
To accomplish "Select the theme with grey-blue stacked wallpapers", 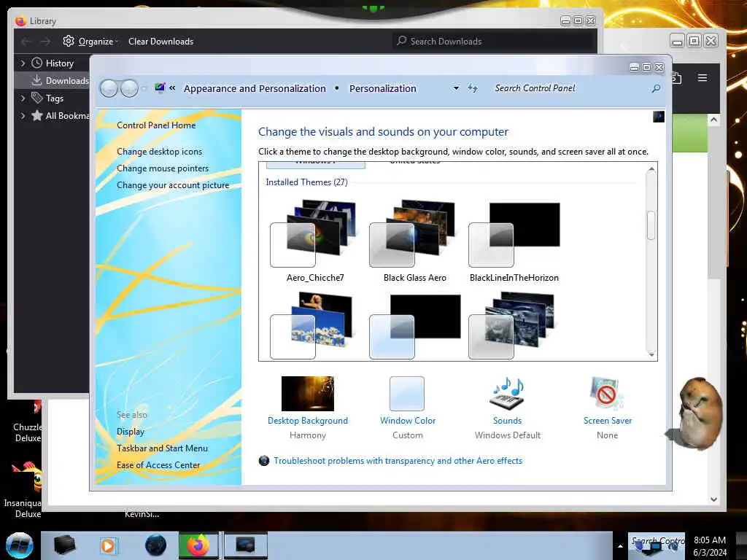I will pos(514,326).
